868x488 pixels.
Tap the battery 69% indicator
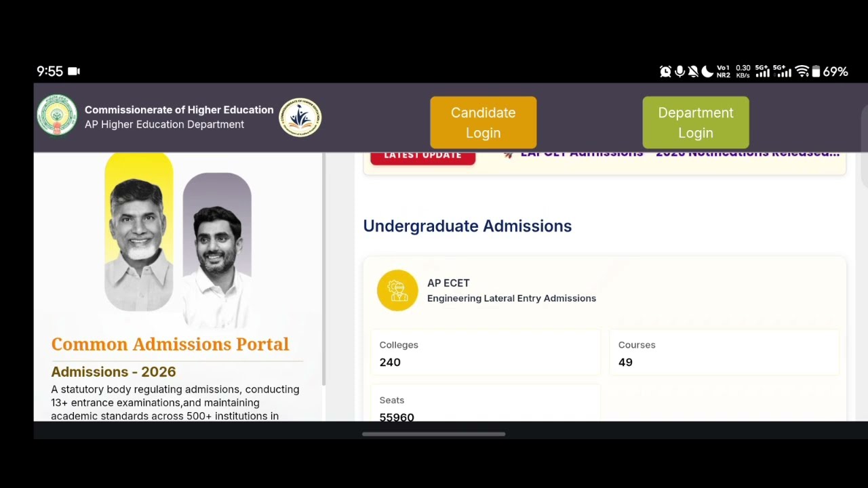(x=830, y=71)
